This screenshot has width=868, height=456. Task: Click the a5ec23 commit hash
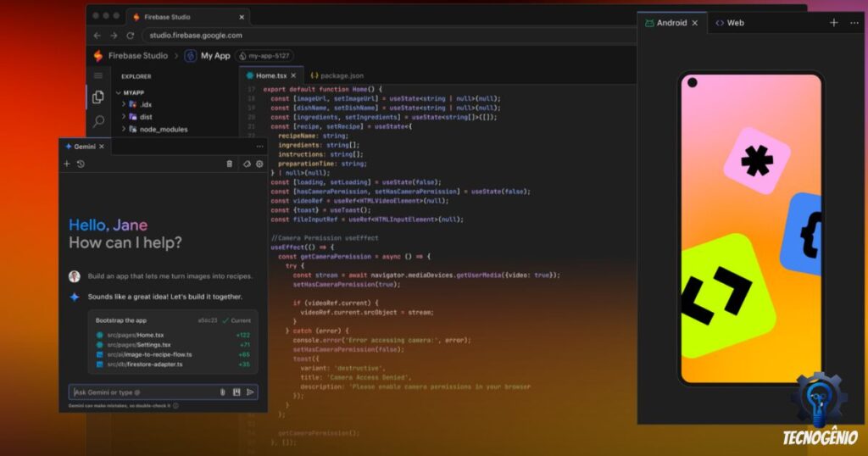(208, 320)
